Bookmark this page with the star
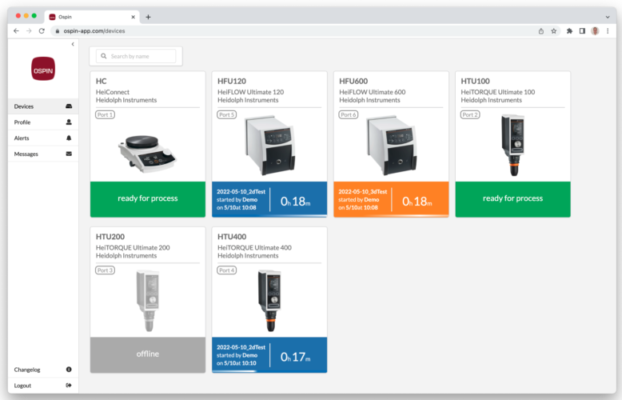This screenshot has width=622, height=400. click(x=554, y=31)
